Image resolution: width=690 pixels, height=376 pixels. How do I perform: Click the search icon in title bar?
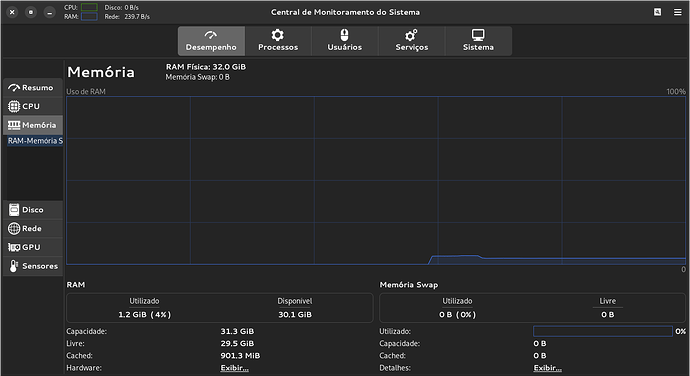pyautogui.click(x=657, y=12)
